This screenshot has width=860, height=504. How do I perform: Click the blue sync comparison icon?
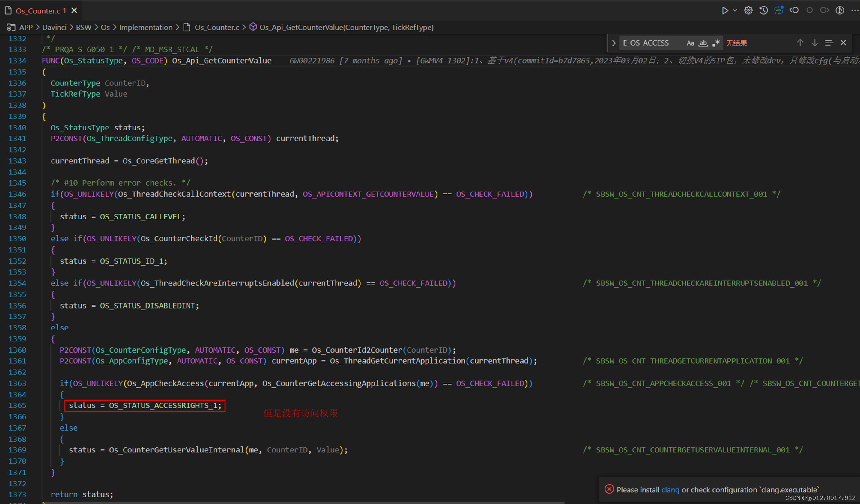[x=779, y=10]
